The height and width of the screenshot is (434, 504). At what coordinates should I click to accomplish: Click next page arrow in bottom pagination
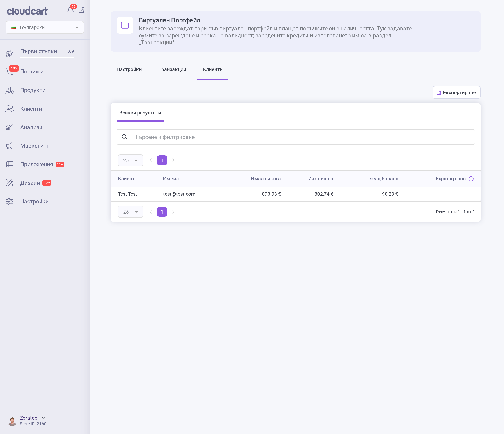click(173, 212)
